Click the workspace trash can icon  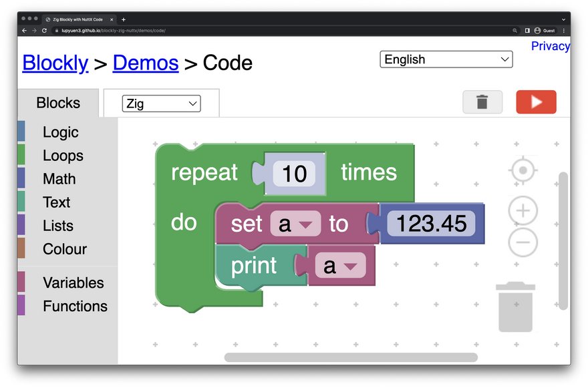point(515,307)
